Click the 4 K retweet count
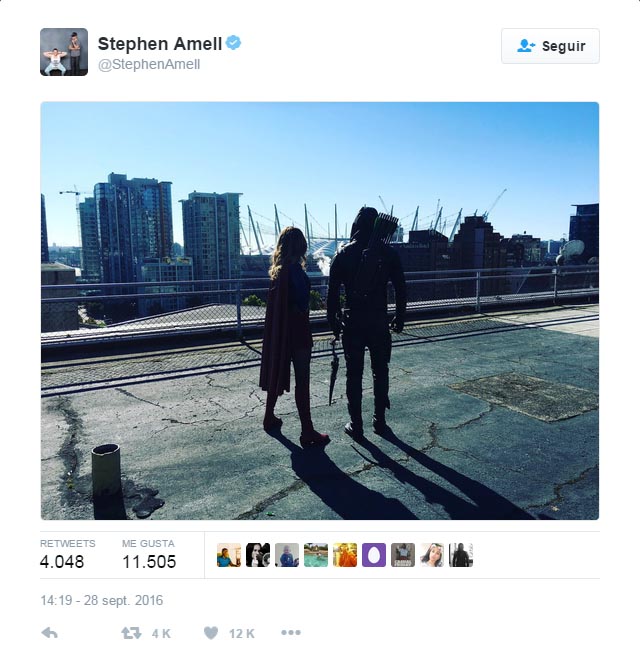The width and height of the screenshot is (640, 661). tap(161, 634)
